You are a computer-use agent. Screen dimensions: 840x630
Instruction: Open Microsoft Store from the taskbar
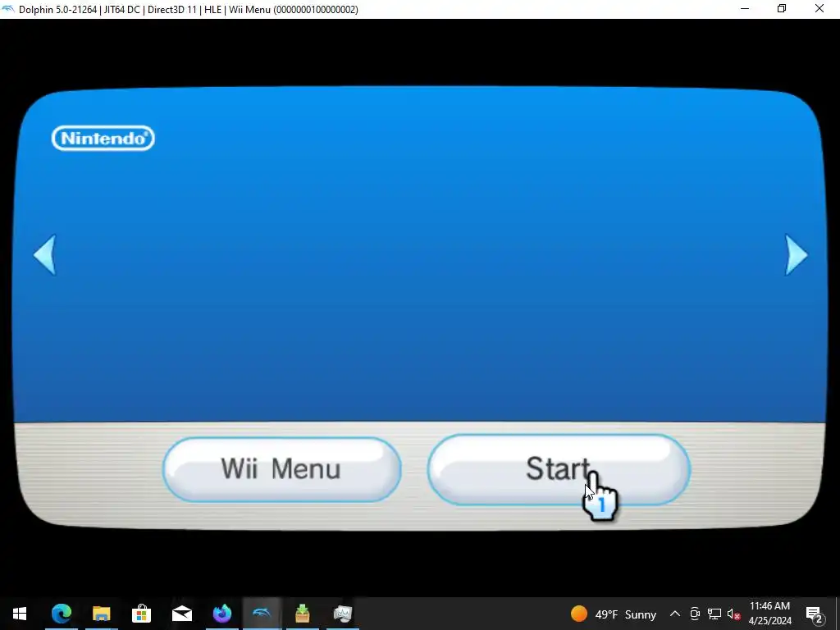(x=141, y=614)
